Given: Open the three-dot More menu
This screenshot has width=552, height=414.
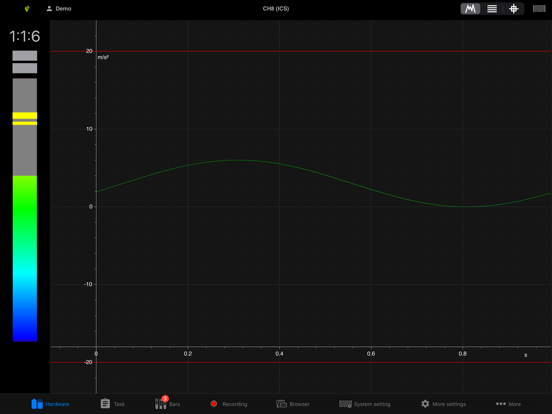Looking at the screenshot, I should pyautogui.click(x=508, y=404).
